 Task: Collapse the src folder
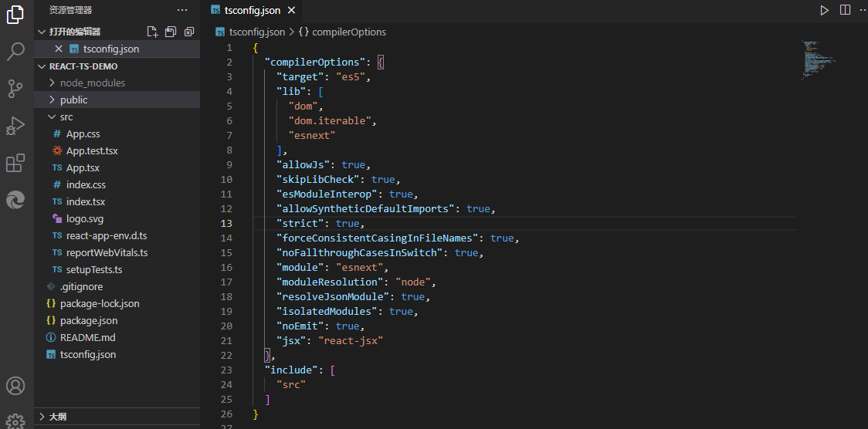(52, 117)
